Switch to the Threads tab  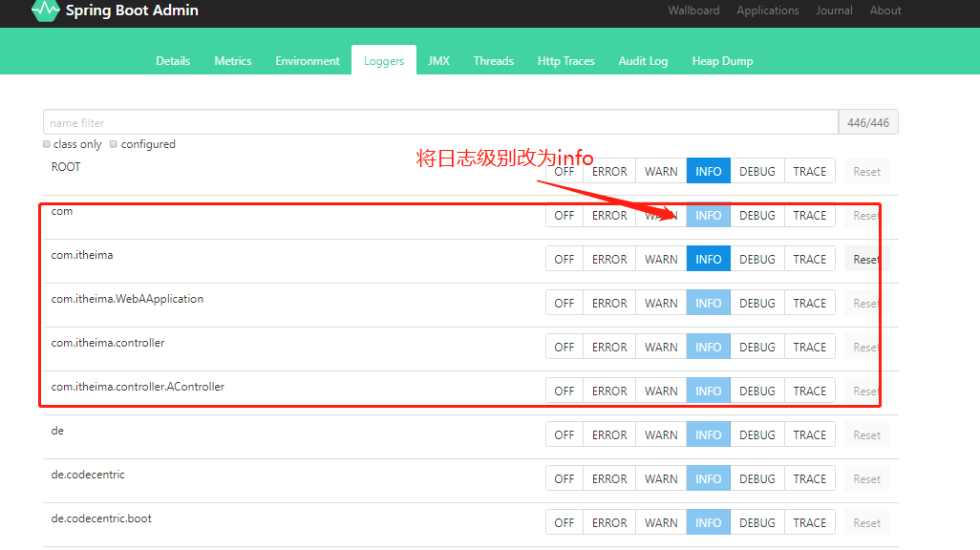click(493, 60)
